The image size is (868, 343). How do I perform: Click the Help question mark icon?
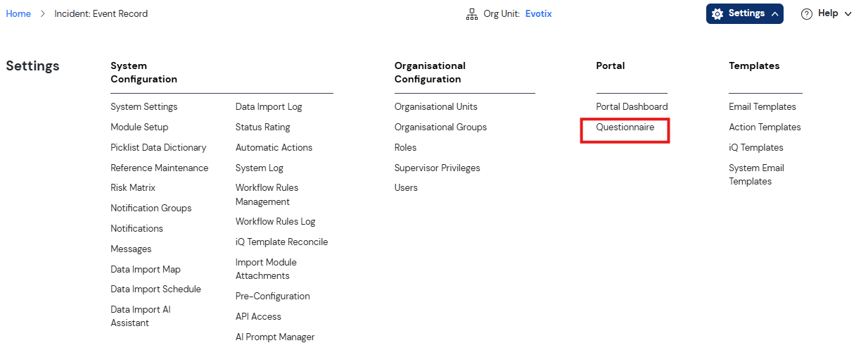coord(807,14)
